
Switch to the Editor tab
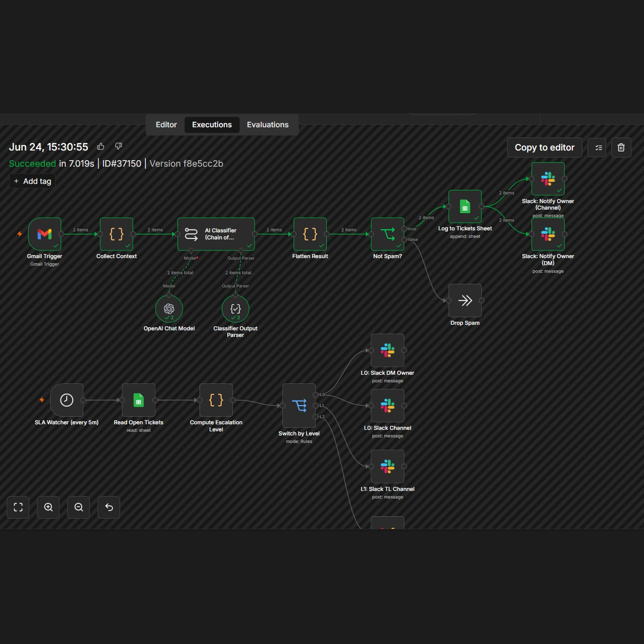166,125
